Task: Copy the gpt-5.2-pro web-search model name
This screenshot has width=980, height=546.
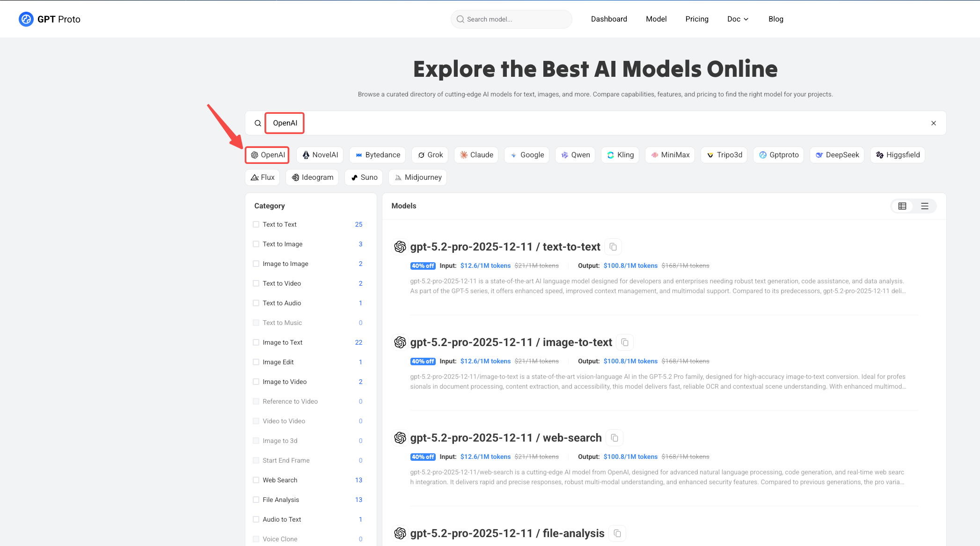Action: tap(614, 437)
